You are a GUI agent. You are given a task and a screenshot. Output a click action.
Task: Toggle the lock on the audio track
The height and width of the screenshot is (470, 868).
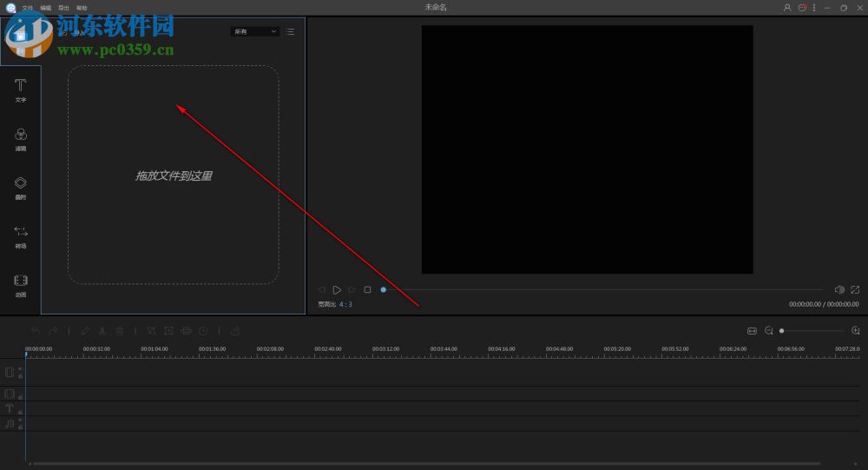click(x=21, y=427)
